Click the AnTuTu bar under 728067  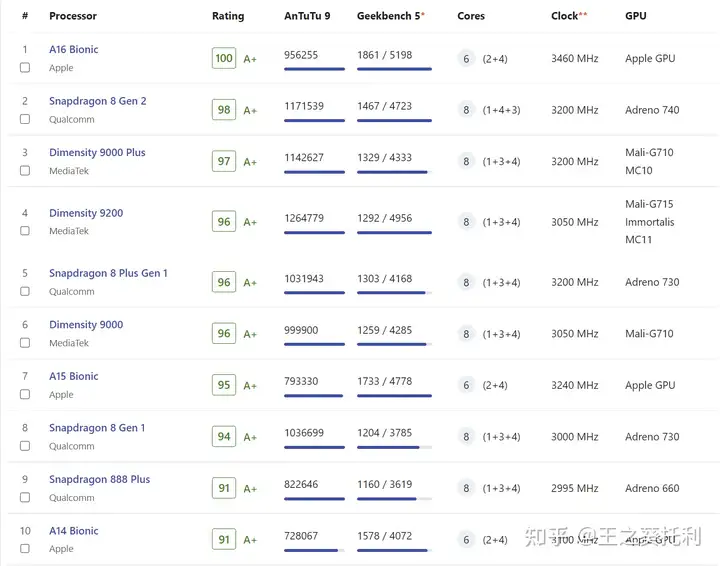coord(314,550)
